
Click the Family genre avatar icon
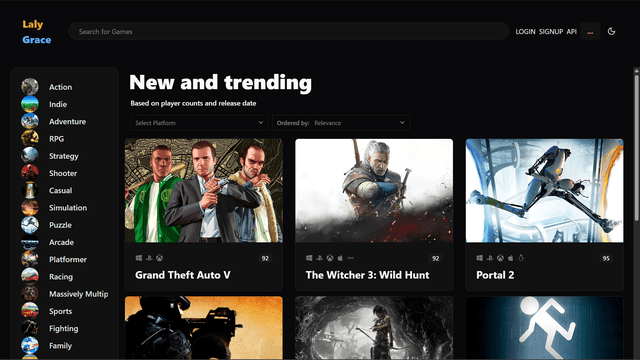click(30, 345)
